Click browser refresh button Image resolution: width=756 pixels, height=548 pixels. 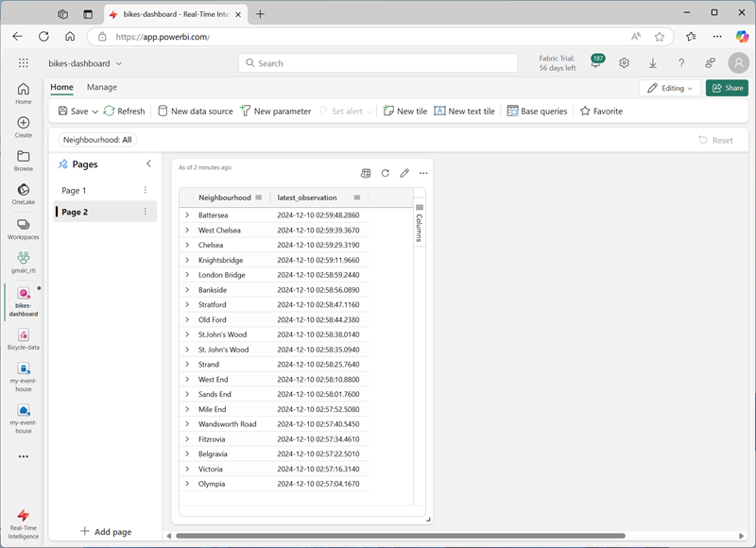pos(43,37)
